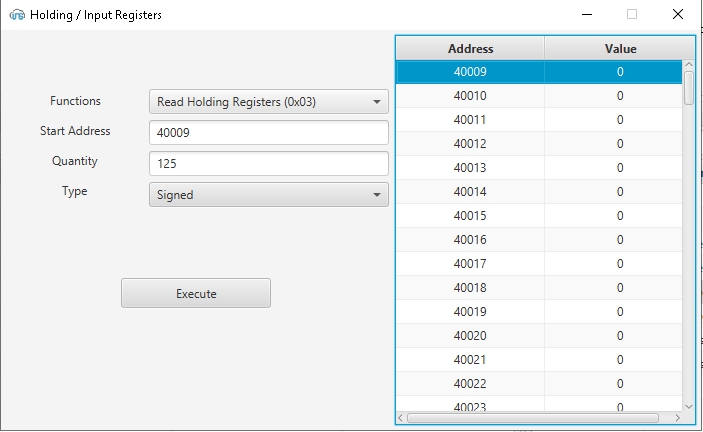Select the row for address 40009

pos(539,72)
